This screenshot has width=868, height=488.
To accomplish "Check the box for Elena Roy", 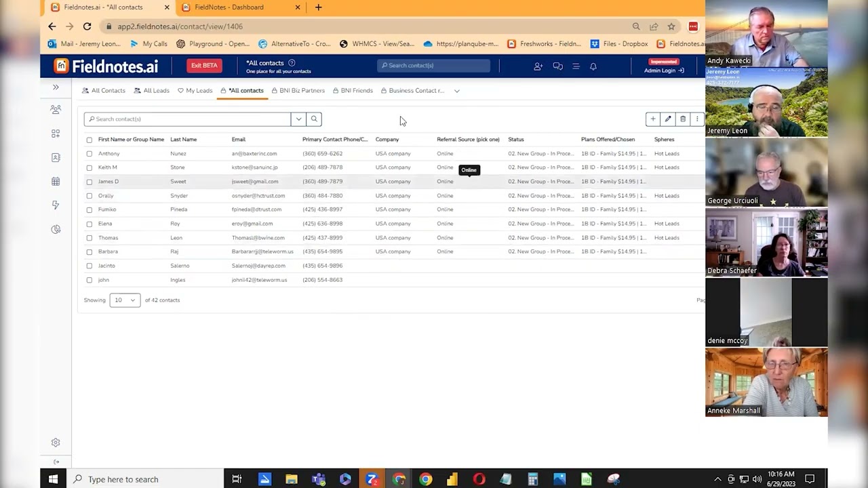I will (x=89, y=224).
